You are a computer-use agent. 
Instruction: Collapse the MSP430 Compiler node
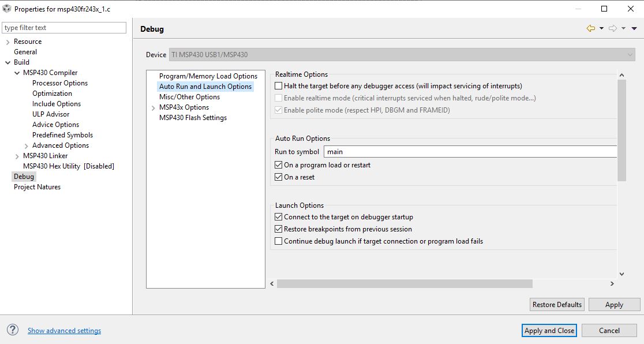(x=17, y=73)
